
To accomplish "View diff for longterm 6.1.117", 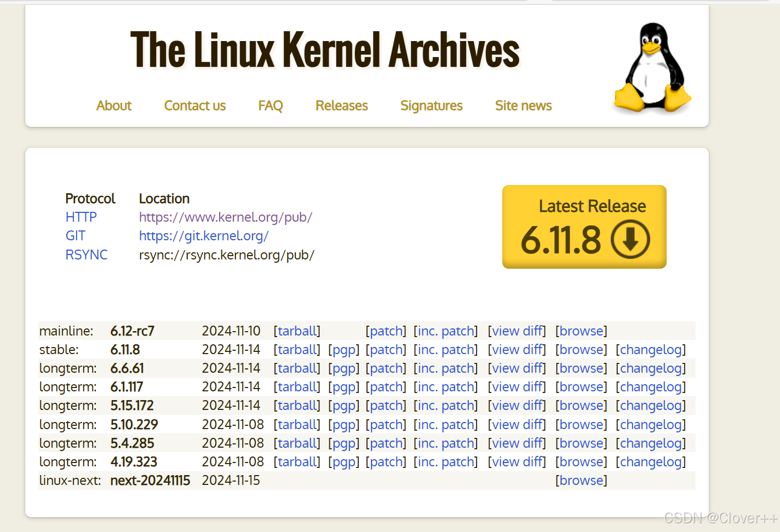I will (517, 387).
